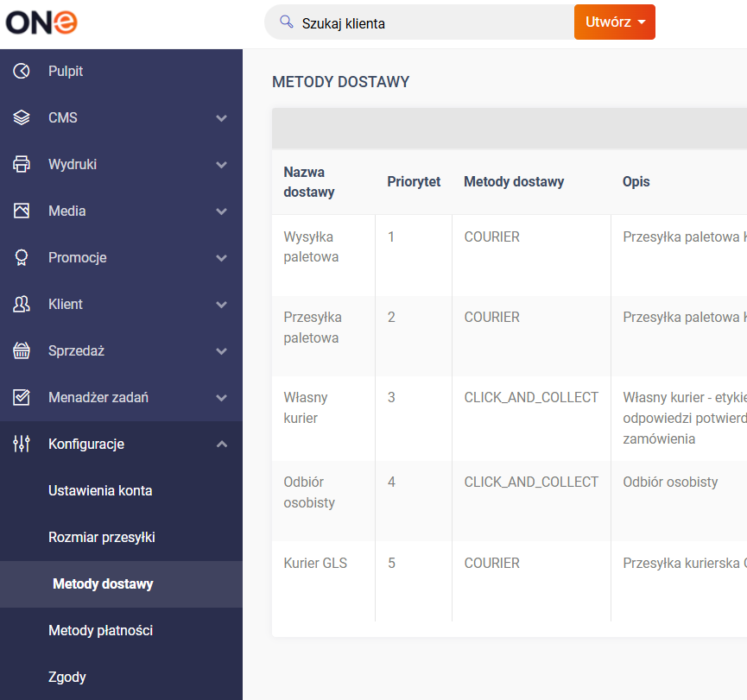This screenshot has width=747, height=700.
Task: Click COURIER in Wysyłka paletowa row
Action: click(x=491, y=236)
